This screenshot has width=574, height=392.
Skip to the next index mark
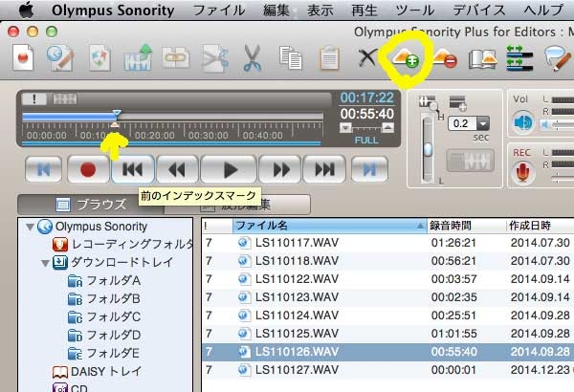pyautogui.click(x=324, y=169)
